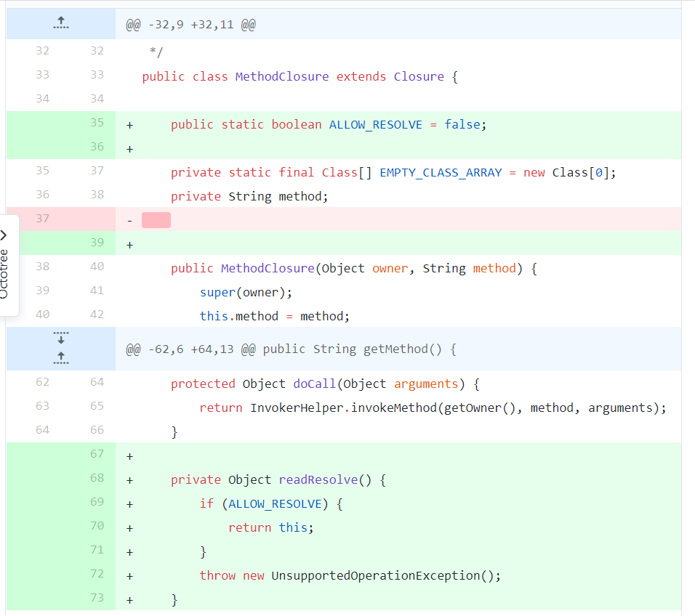This screenshot has width=695, height=616.
Task: Click 'InvokerHelper.invokeMethod' call text
Action: click(x=344, y=408)
